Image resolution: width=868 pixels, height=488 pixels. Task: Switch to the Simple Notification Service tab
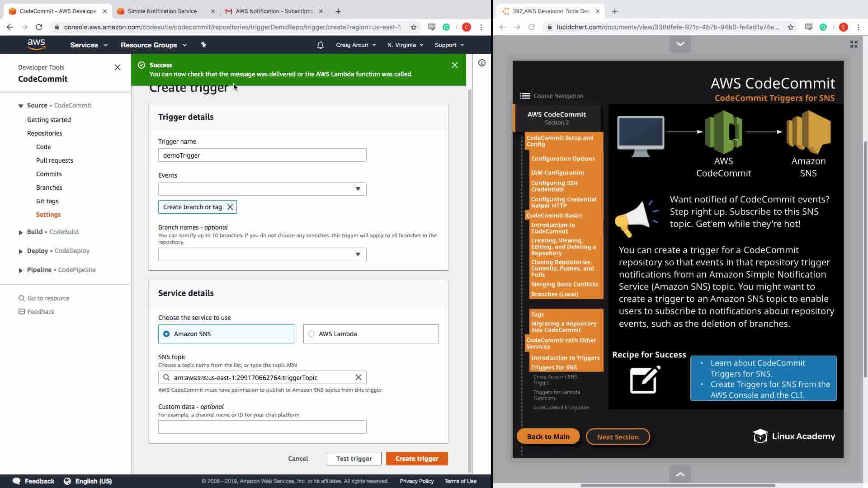click(x=162, y=11)
